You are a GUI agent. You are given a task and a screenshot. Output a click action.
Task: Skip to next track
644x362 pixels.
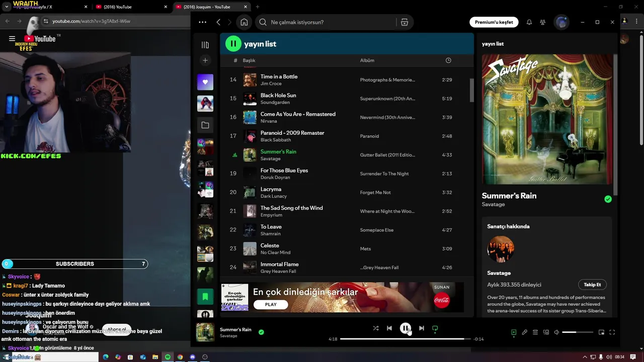click(422, 328)
